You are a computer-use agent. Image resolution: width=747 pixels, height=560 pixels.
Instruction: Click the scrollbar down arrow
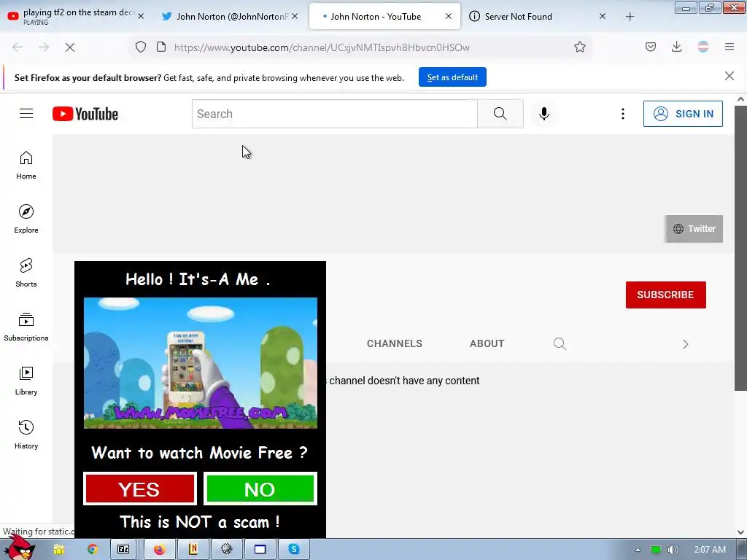(741, 532)
